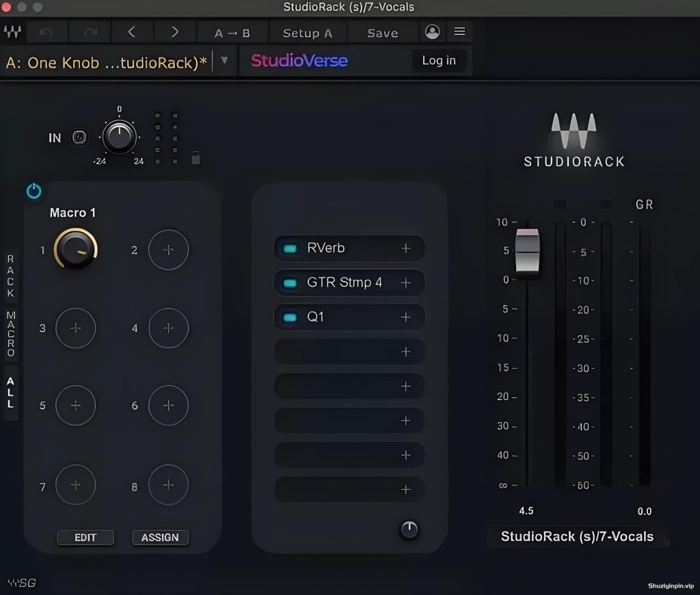The height and width of the screenshot is (595, 700).
Task: Add a macro to slot 5
Action: point(75,405)
